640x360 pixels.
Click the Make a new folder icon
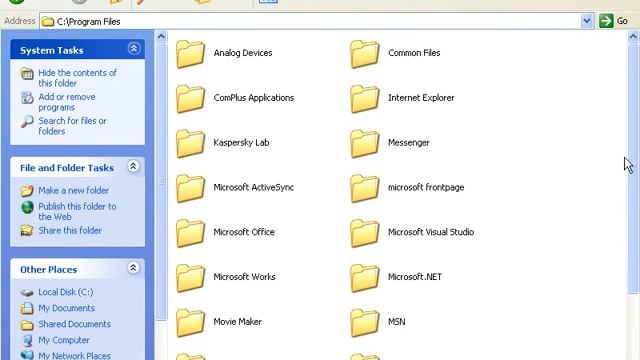tap(27, 191)
